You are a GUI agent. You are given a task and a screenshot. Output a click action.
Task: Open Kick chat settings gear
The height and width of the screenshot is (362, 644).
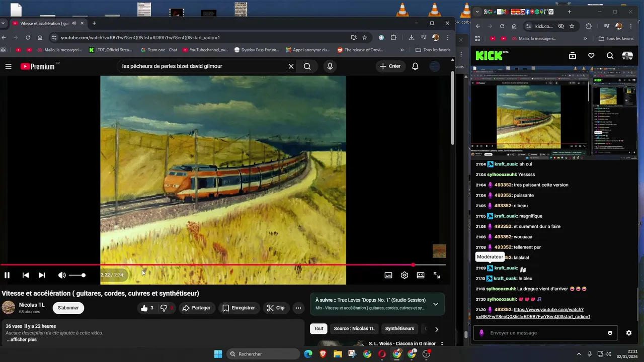click(628, 333)
